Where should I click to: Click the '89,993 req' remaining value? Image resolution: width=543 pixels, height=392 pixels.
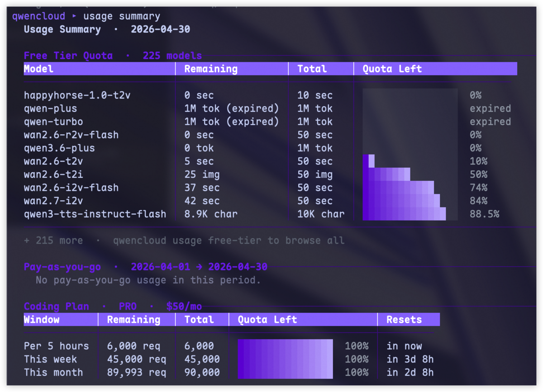tap(137, 373)
